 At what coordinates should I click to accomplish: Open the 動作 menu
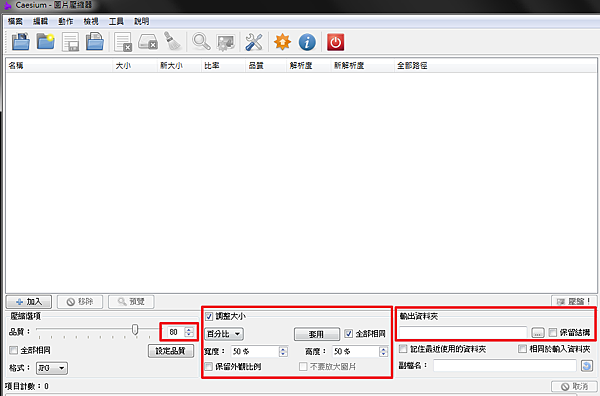coord(66,21)
